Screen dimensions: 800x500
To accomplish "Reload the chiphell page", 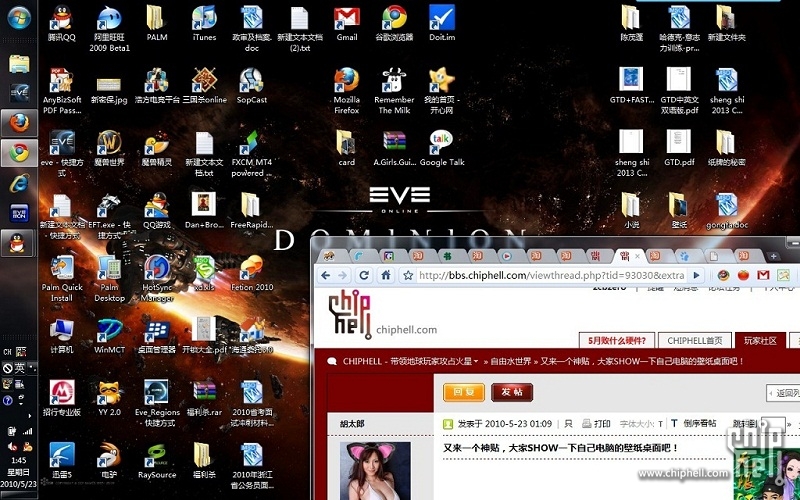I will pyautogui.click(x=364, y=276).
